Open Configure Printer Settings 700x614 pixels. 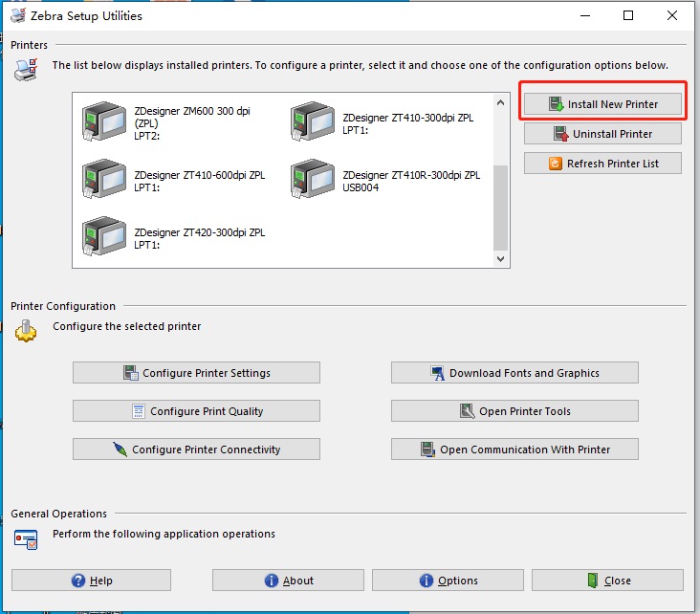[196, 372]
